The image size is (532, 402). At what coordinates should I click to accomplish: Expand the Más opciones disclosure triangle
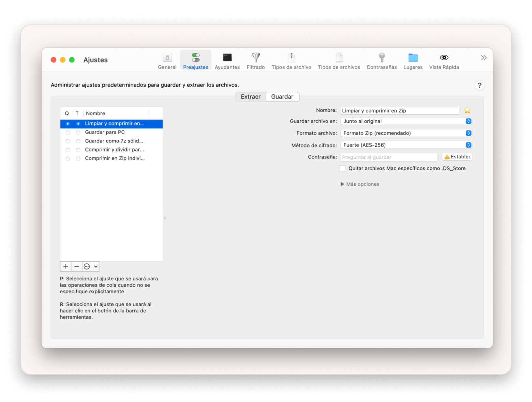(342, 184)
